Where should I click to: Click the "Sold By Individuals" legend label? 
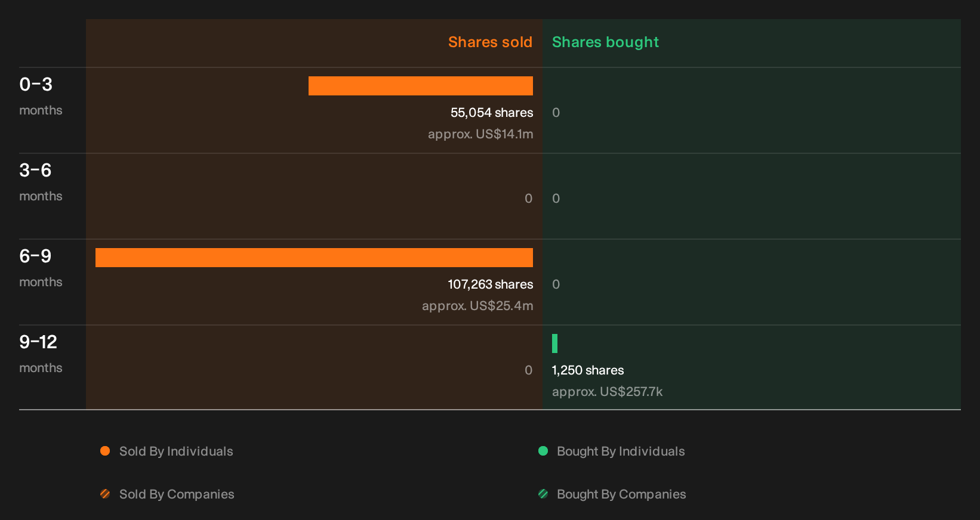(x=176, y=451)
